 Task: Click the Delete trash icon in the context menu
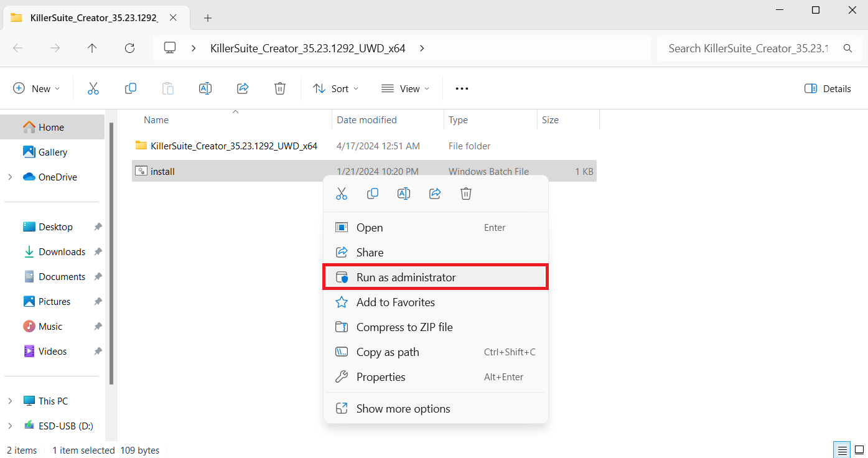(466, 194)
